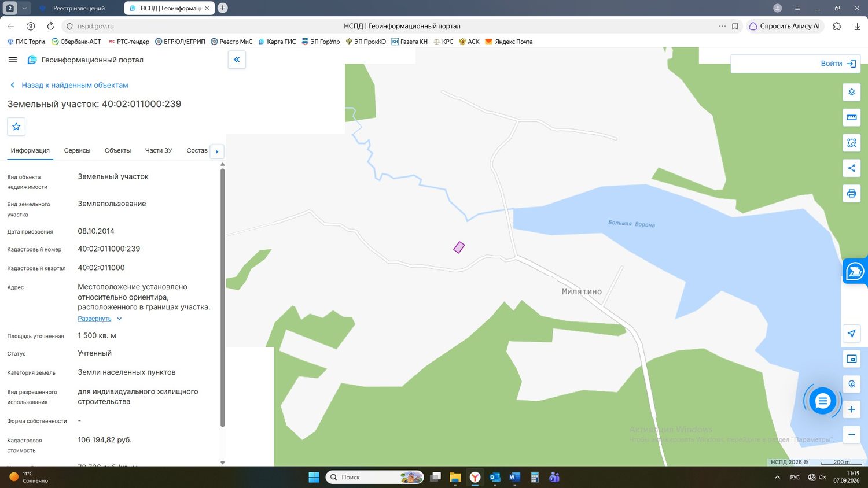The width and height of the screenshot is (868, 488).
Task: Open the hamburger menu of the Geoportal
Action: coord(13,60)
